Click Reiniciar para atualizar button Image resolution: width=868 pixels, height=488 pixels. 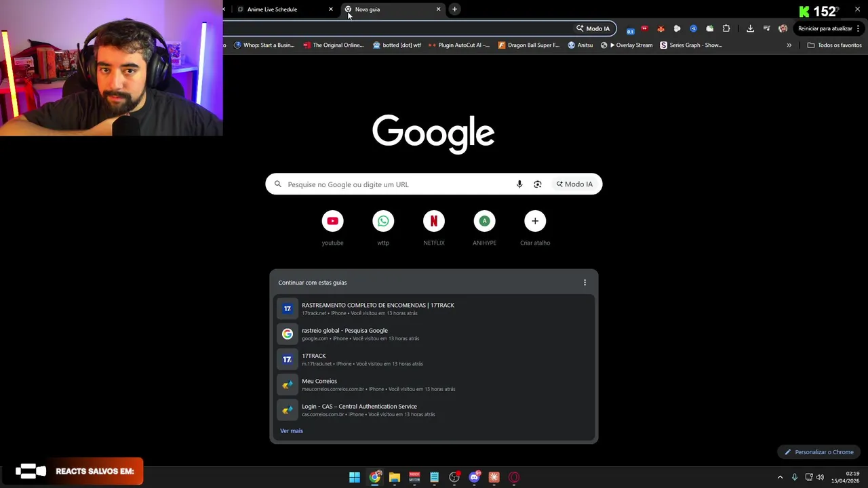pos(825,28)
